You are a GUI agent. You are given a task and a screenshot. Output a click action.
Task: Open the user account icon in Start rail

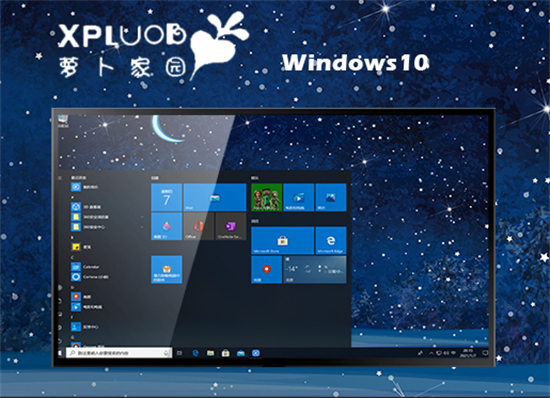60,288
